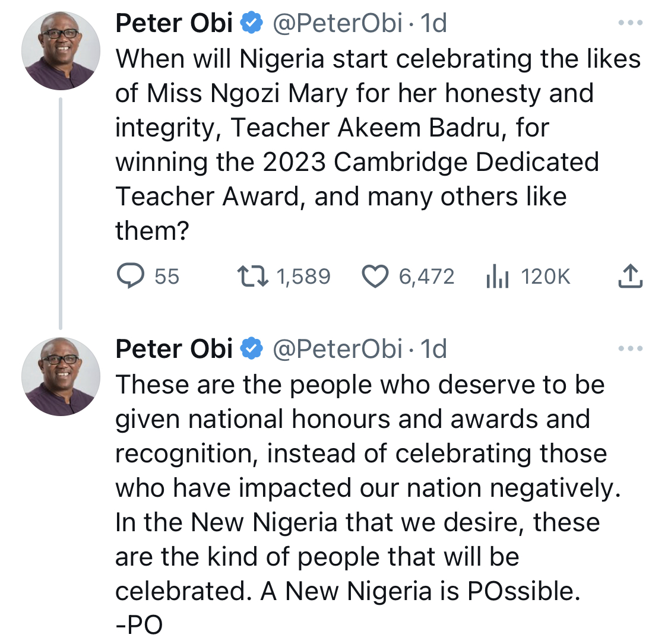This screenshot has height=644, width=668.
Task: Click the 1,589 retweets count
Action: tap(304, 277)
